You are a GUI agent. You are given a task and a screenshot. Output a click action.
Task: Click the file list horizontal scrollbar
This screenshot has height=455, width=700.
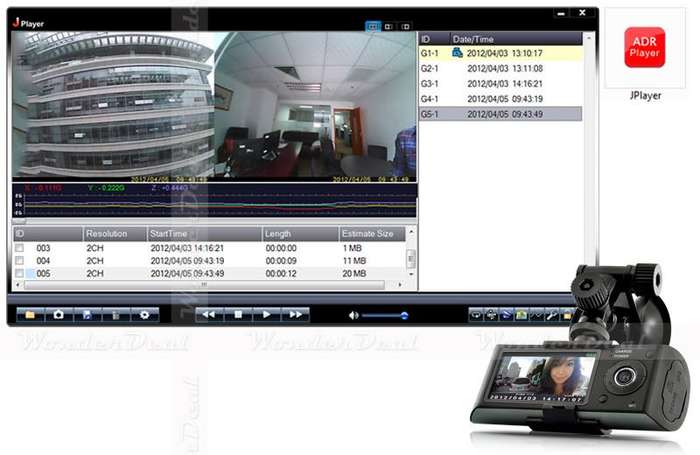point(204,284)
